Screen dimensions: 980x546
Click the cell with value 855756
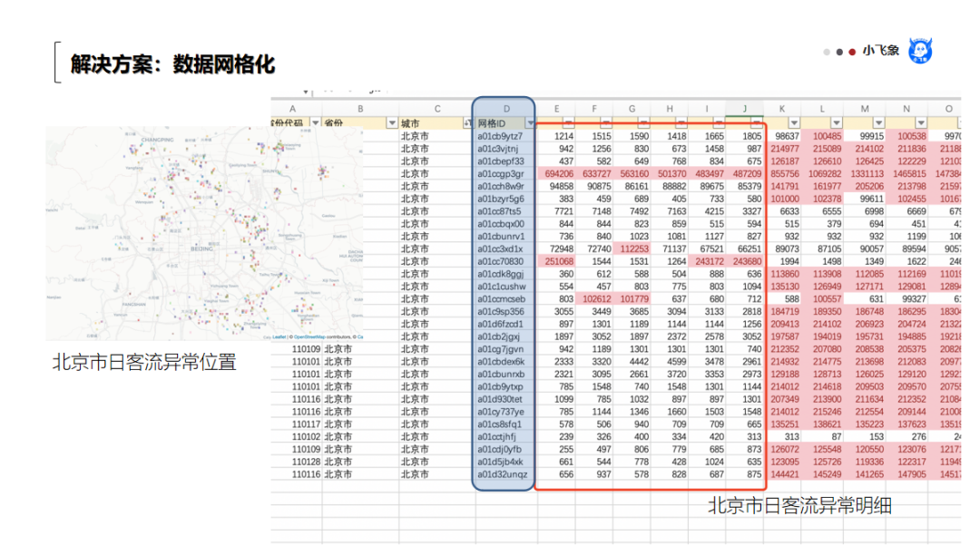pos(782,173)
